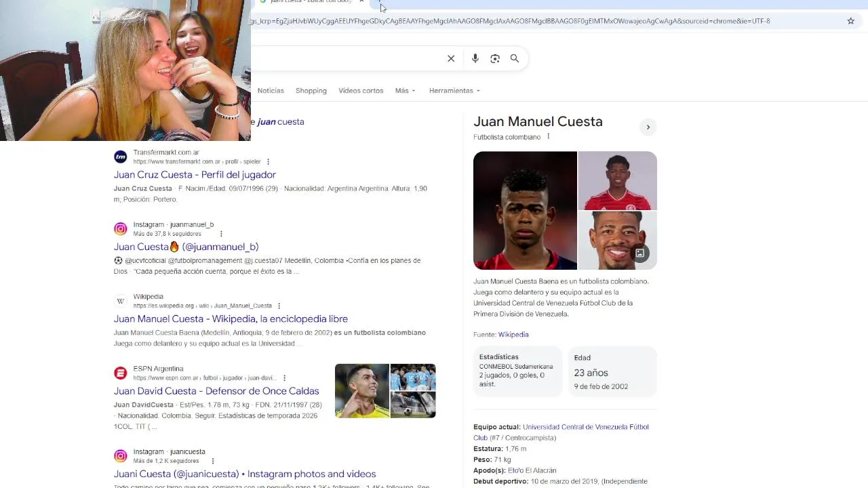This screenshot has height=488, width=868.
Task: Select the Edad 23 años card
Action: pyautogui.click(x=612, y=371)
